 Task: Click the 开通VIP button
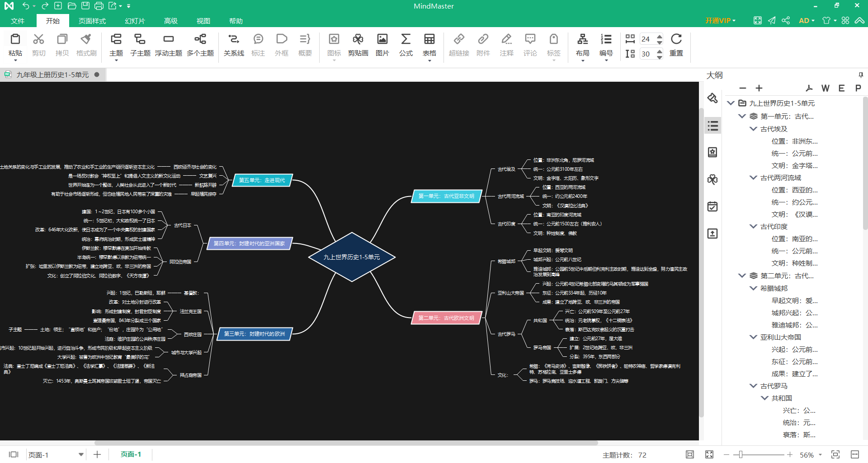click(x=721, y=21)
